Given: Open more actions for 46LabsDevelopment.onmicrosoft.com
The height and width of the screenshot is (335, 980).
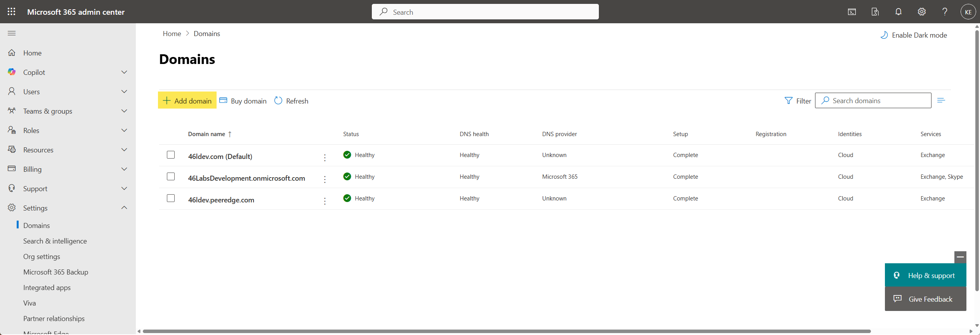Looking at the screenshot, I should (x=325, y=179).
